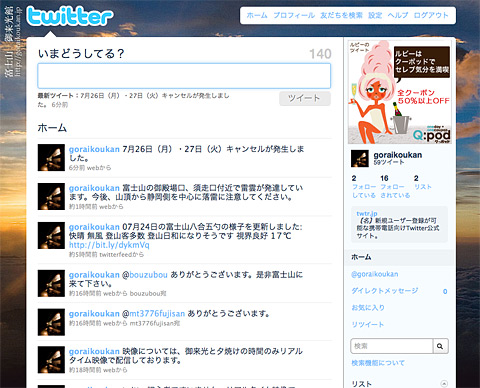Open goraikoukan name on 雷雲 tweet

click(x=94, y=188)
